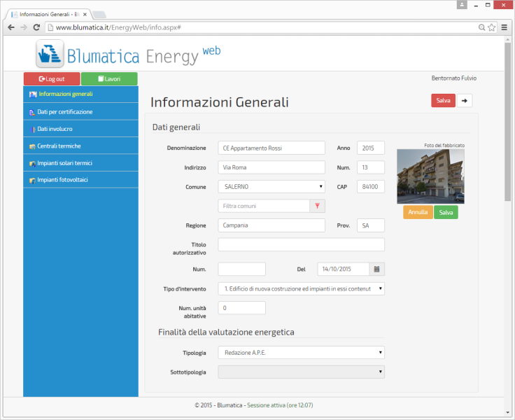Open Chrome hamburger menu
The width and height of the screenshot is (515, 420).
click(505, 27)
